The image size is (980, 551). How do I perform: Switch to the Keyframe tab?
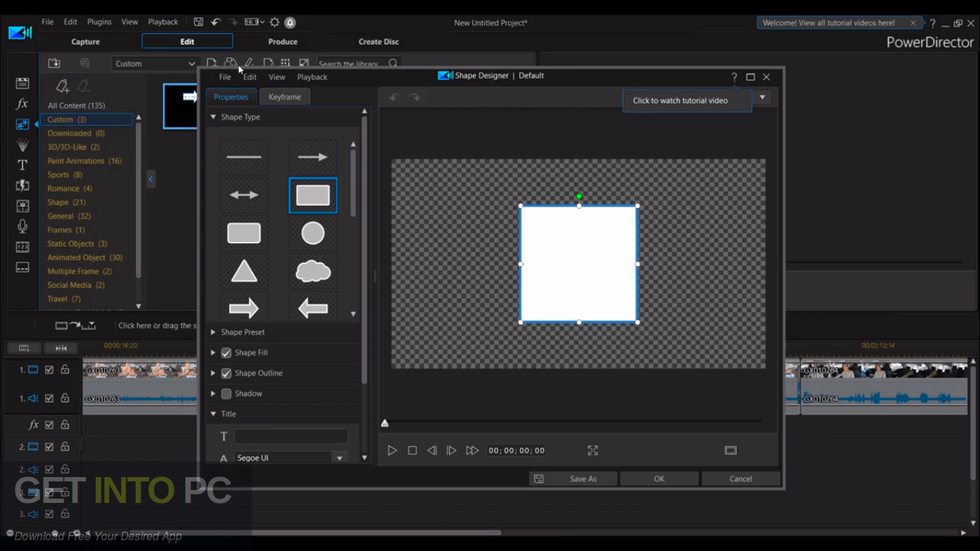click(285, 97)
